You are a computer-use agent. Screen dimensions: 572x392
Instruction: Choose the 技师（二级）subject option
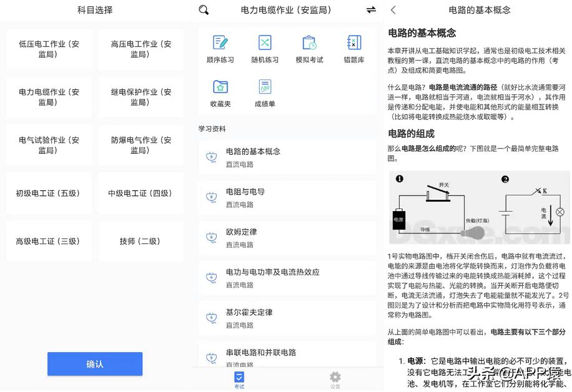[x=141, y=242]
